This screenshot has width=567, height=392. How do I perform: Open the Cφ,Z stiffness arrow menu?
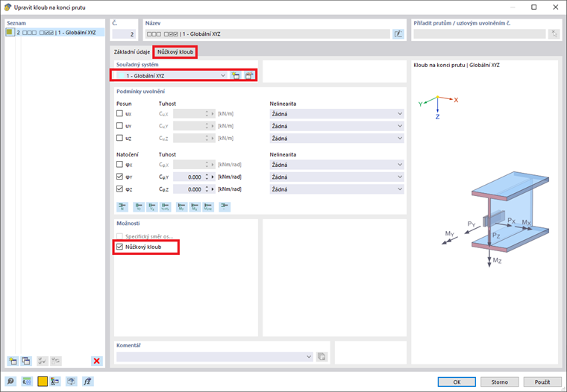[213, 189]
